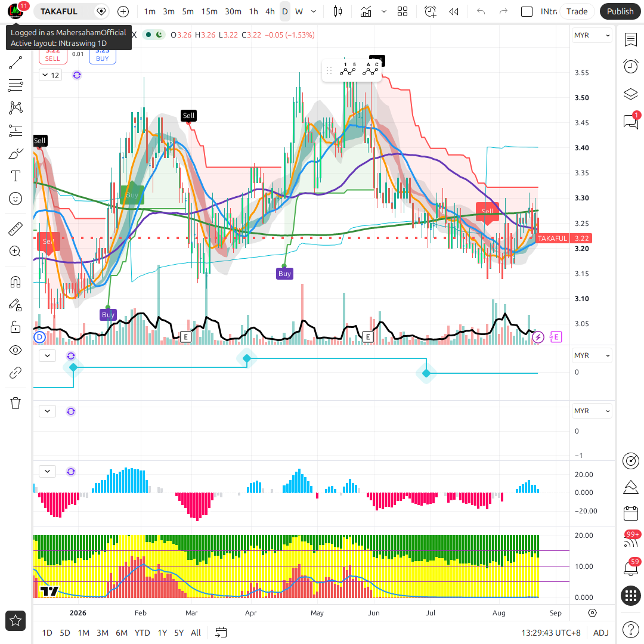Redo the last chart action
The image size is (644, 644).
pyautogui.click(x=503, y=11)
